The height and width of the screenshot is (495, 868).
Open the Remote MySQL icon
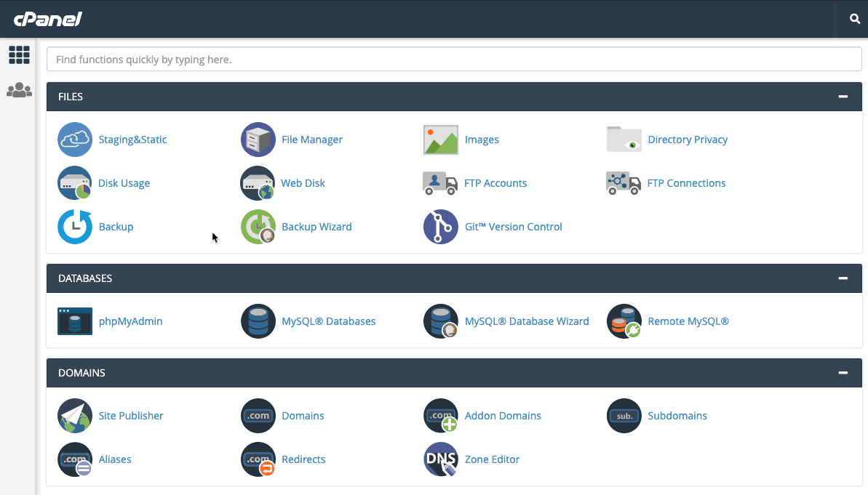(x=624, y=321)
